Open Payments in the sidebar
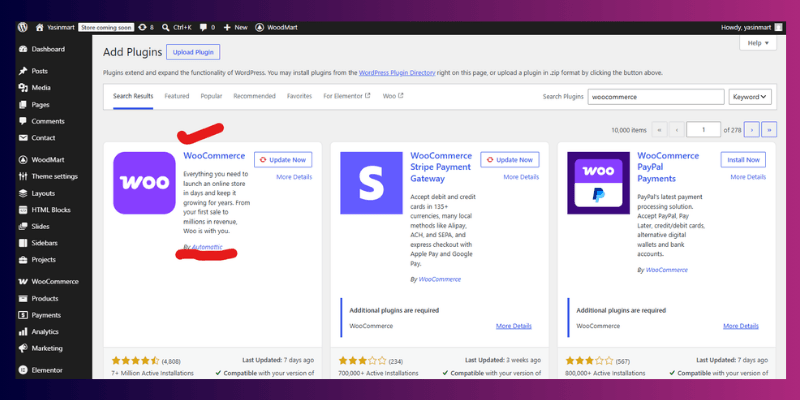This screenshot has width=800, height=400. (x=46, y=315)
